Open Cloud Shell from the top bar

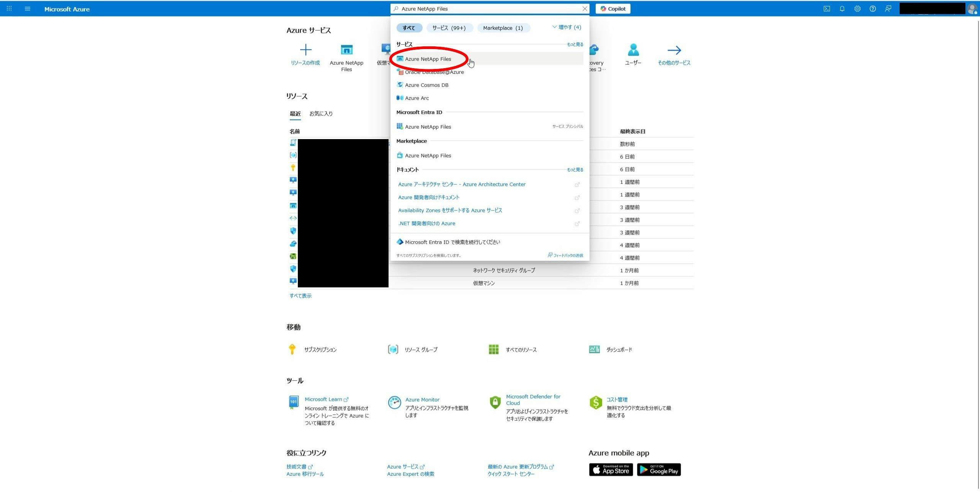click(826, 9)
